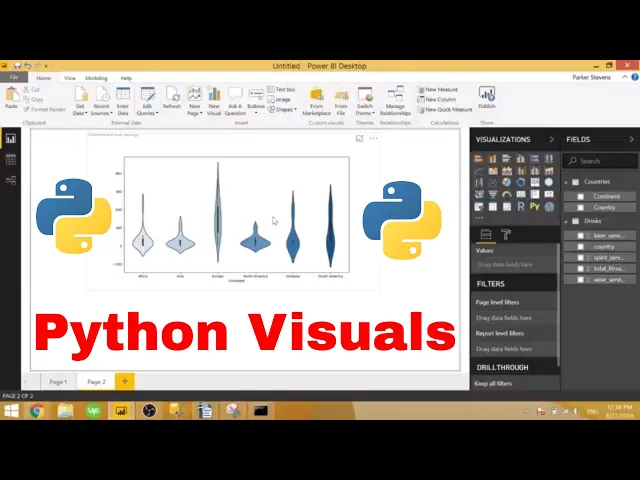Open Data view in the left sidebar
The image size is (640, 480).
(x=11, y=159)
